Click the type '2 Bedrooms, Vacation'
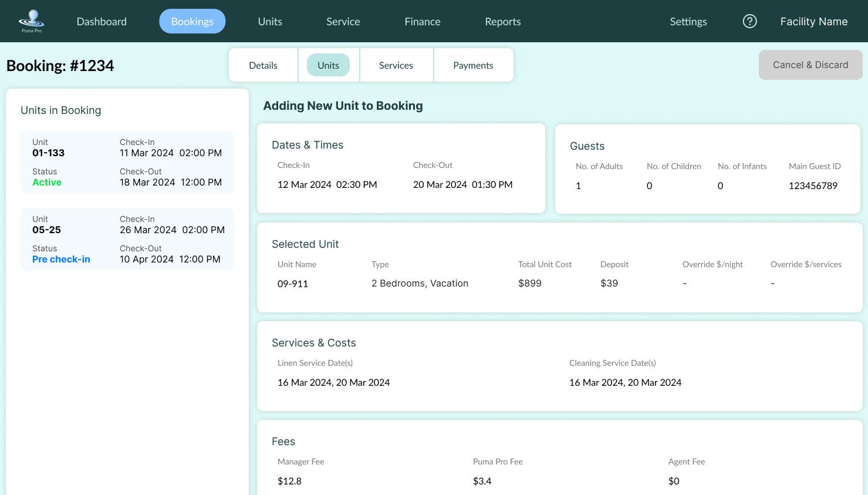This screenshot has height=495, width=868. (420, 284)
